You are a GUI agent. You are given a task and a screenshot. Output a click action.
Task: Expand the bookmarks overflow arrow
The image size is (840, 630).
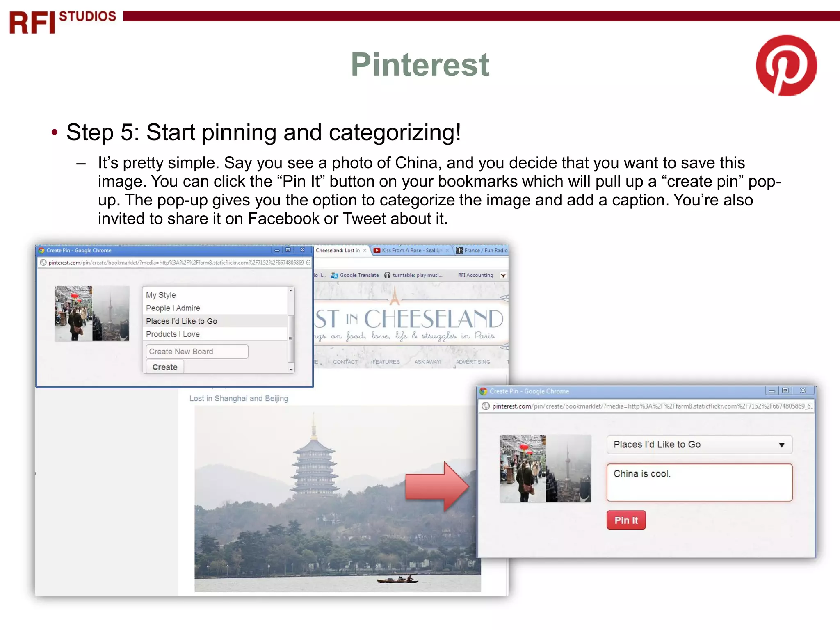pyautogui.click(x=503, y=275)
